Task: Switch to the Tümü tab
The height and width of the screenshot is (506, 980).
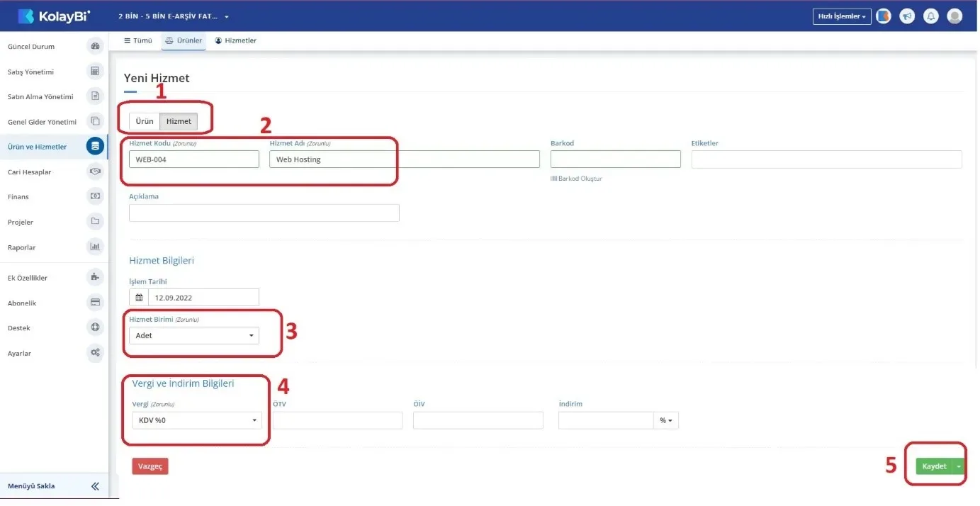Action: pyautogui.click(x=138, y=41)
